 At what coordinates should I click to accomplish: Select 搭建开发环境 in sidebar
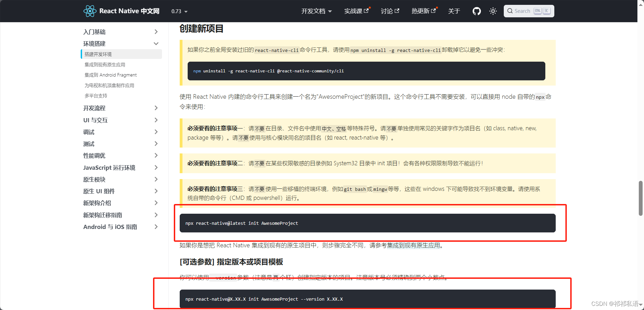pyautogui.click(x=121, y=54)
